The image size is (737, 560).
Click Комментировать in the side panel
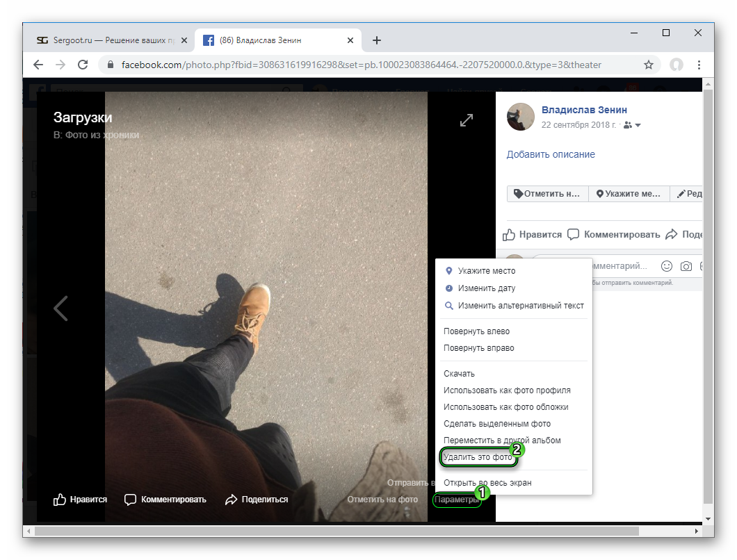click(x=613, y=234)
